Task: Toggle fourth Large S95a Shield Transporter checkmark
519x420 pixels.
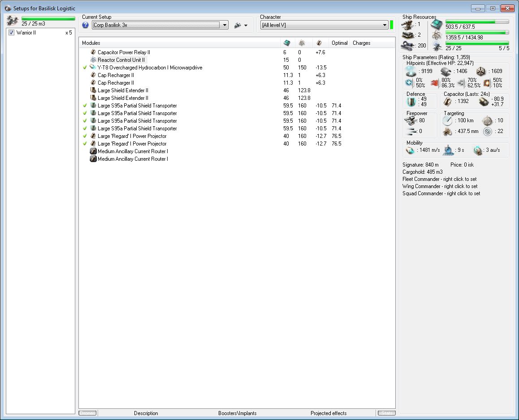Action: coord(85,128)
